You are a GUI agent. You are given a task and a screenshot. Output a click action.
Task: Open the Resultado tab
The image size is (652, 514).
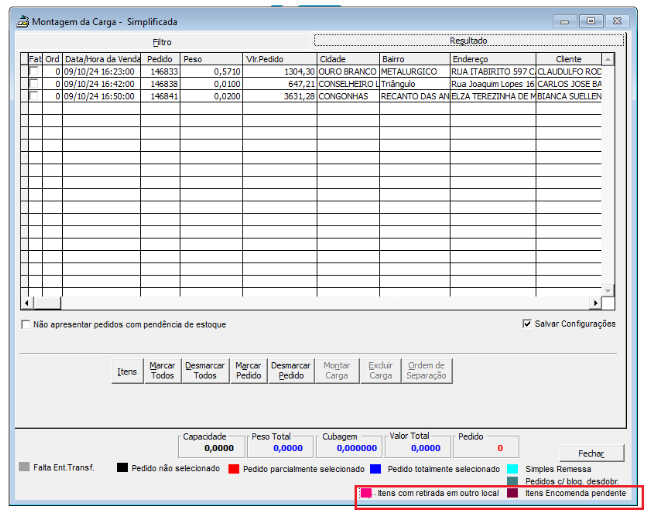tap(467, 41)
